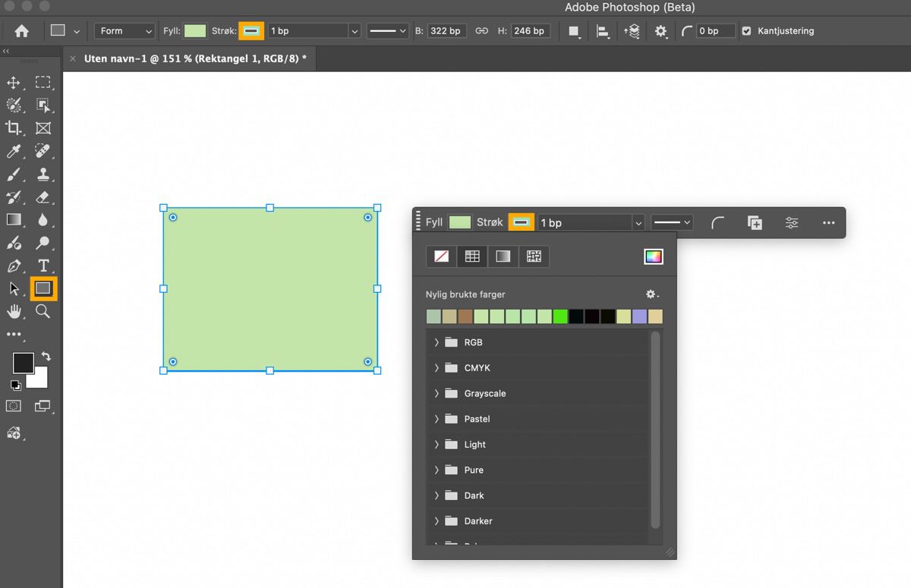This screenshot has width=911, height=588.
Task: Disable the Kantjustering checkbox
Action: 746,31
